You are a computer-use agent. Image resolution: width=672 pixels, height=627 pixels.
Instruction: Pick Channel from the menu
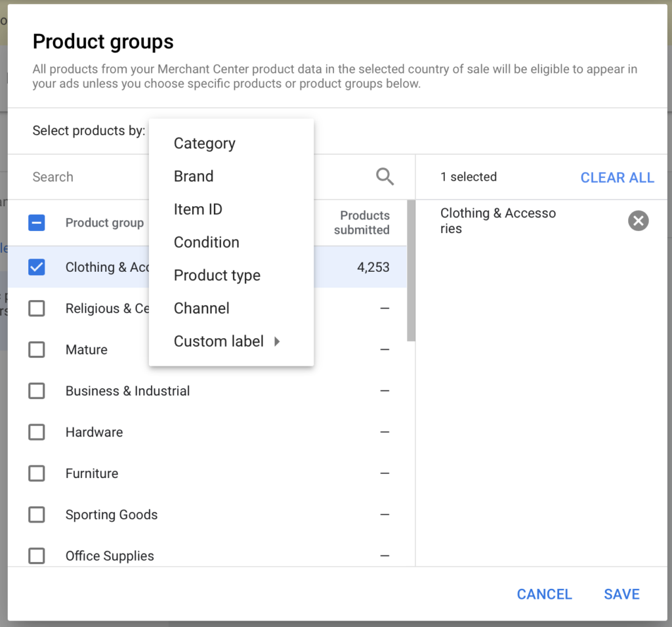232,309
